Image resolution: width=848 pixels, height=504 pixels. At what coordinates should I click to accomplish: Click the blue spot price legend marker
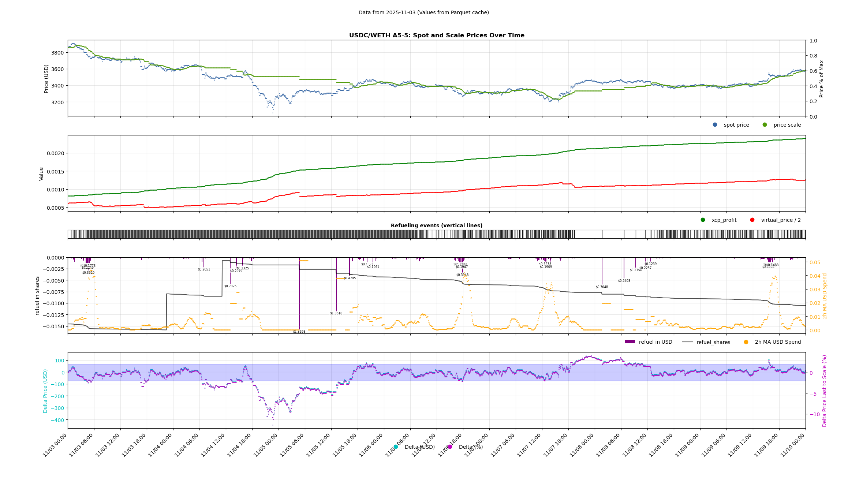click(715, 125)
